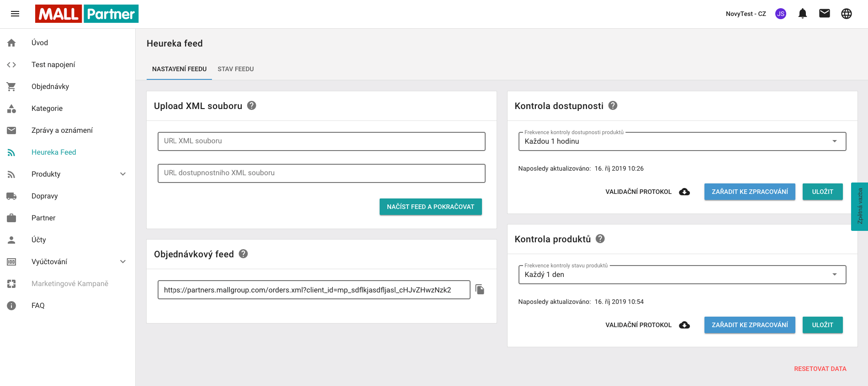The width and height of the screenshot is (868, 386).
Task: Open the availability check frequency dropdown
Action: click(x=682, y=141)
